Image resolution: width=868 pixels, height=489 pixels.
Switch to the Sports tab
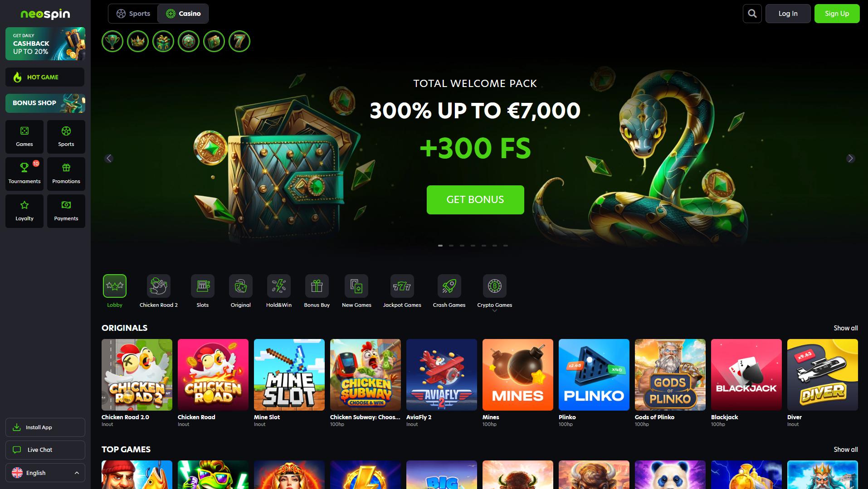133,14
